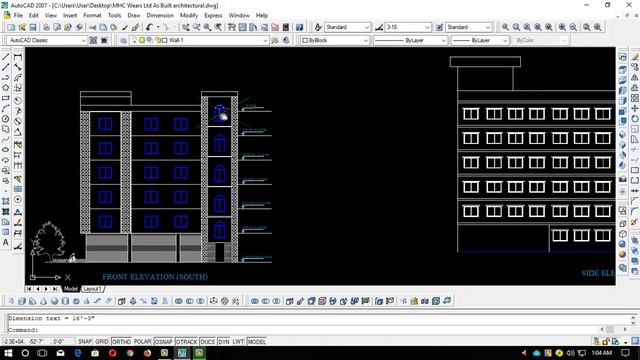The height and width of the screenshot is (360, 640).
Task: Open the ByBlock color dropdown
Action: (335, 40)
